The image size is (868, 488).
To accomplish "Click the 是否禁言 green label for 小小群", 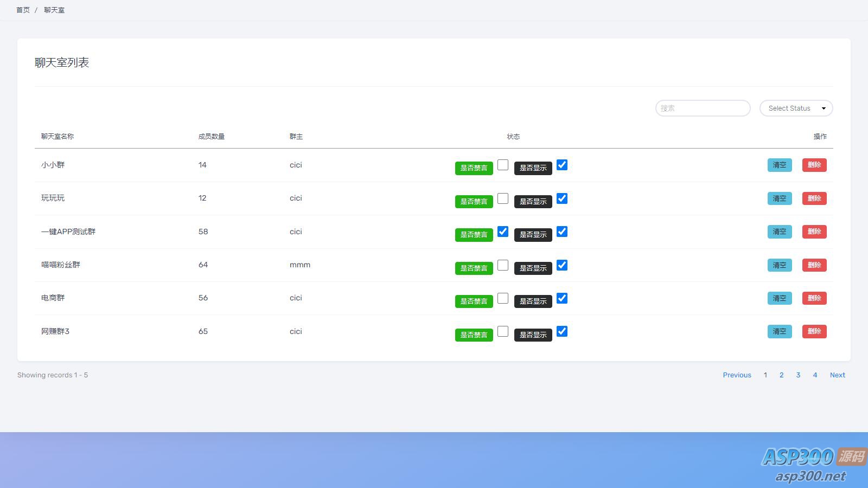I will click(474, 168).
